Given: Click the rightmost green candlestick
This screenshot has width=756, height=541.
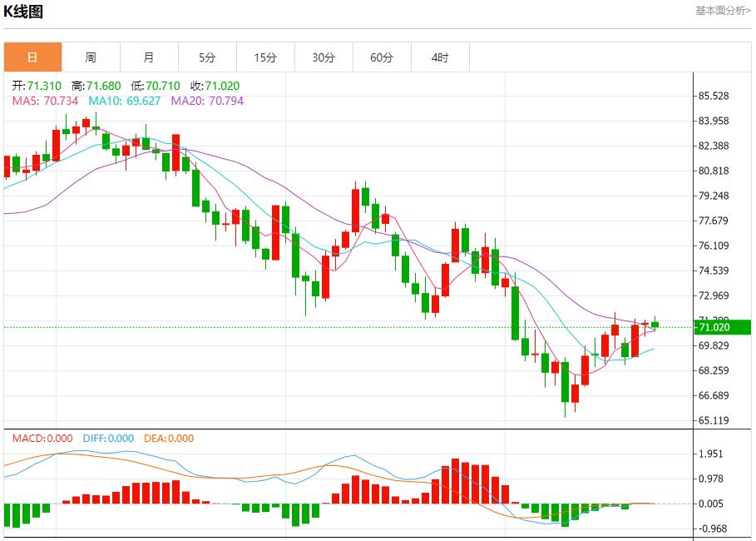Looking at the screenshot, I should point(655,324).
